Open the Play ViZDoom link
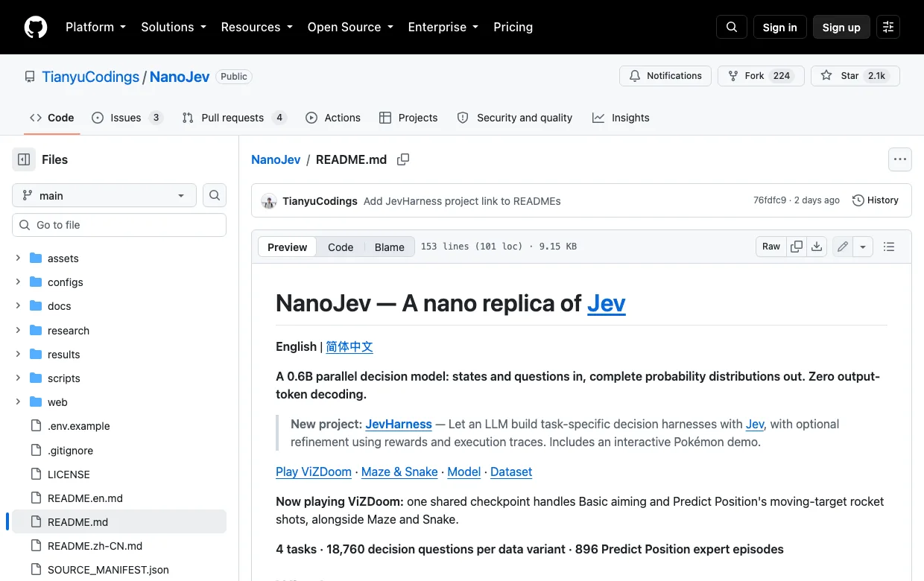 pos(314,472)
